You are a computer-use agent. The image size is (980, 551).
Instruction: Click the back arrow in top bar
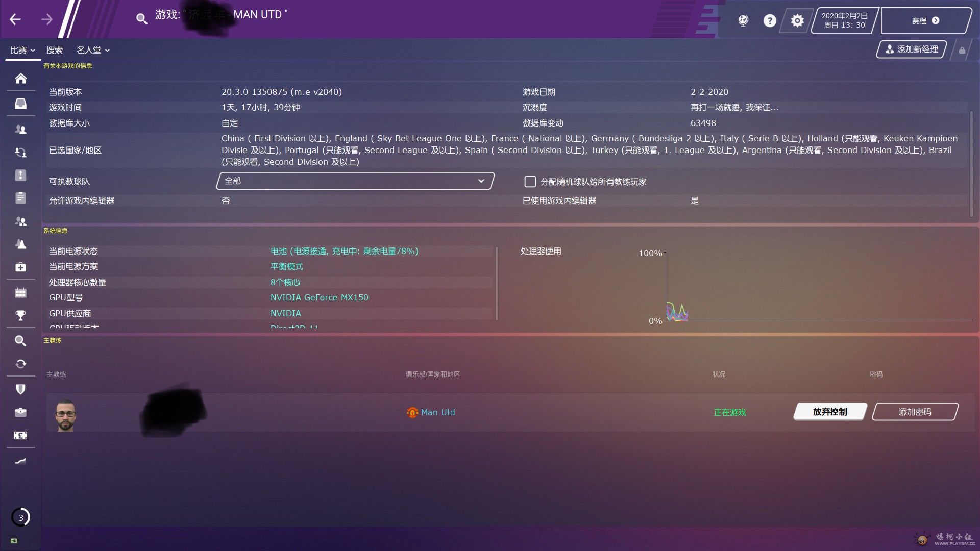point(15,19)
